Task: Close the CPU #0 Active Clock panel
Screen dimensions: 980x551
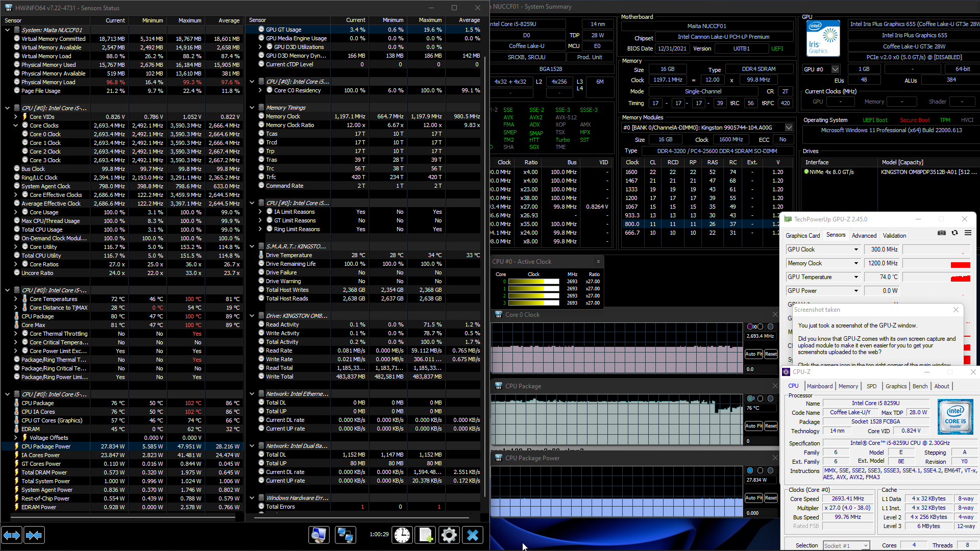Action: (598, 262)
